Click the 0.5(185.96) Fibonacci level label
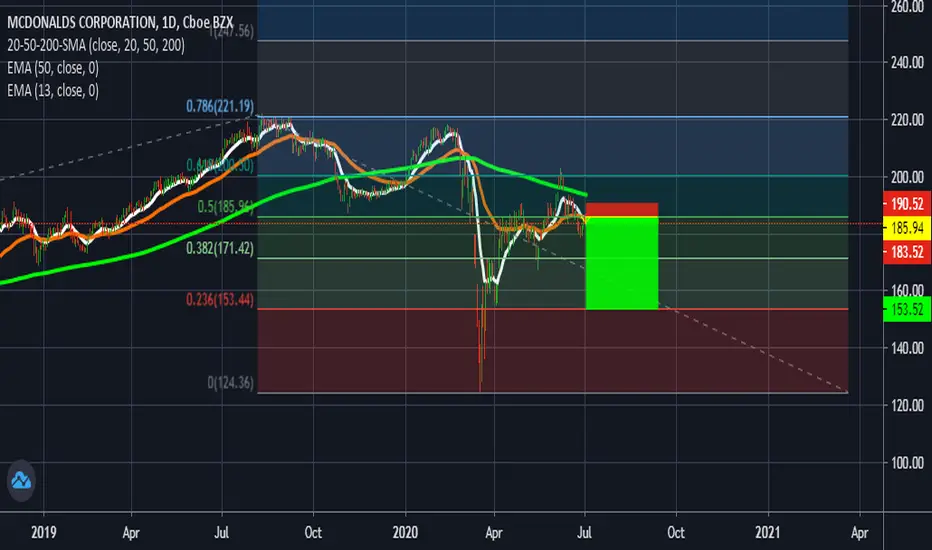Image resolution: width=932 pixels, height=550 pixels. tap(225, 206)
